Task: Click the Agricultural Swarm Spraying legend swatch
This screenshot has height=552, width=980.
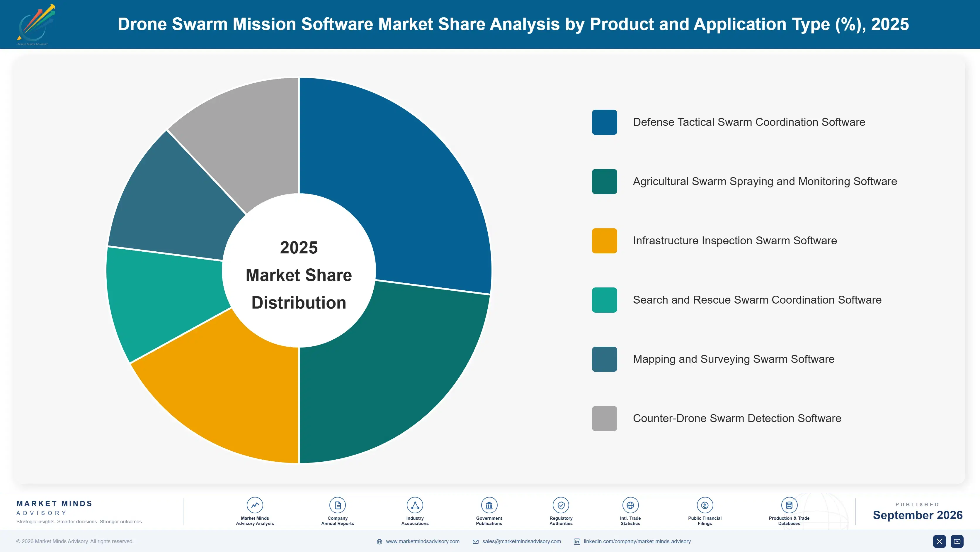Action: point(604,182)
